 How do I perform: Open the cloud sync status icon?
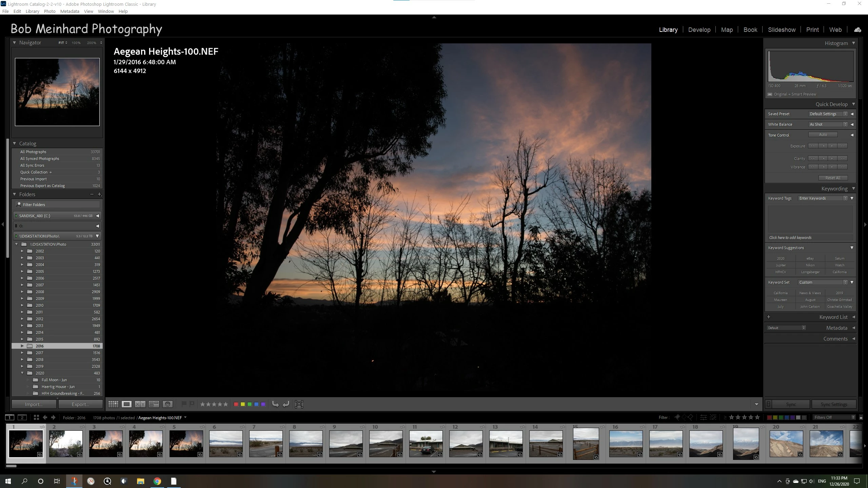coord(857,30)
